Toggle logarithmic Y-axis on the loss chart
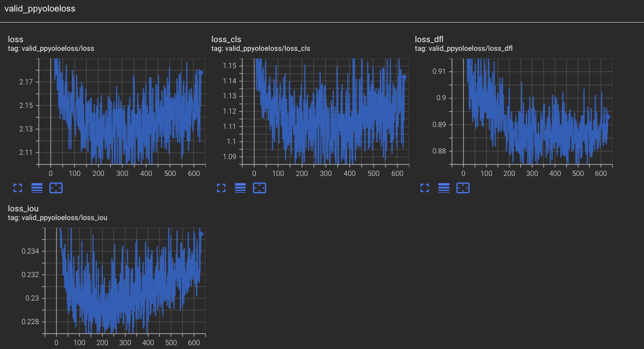This screenshot has height=349, width=644. 37,188
